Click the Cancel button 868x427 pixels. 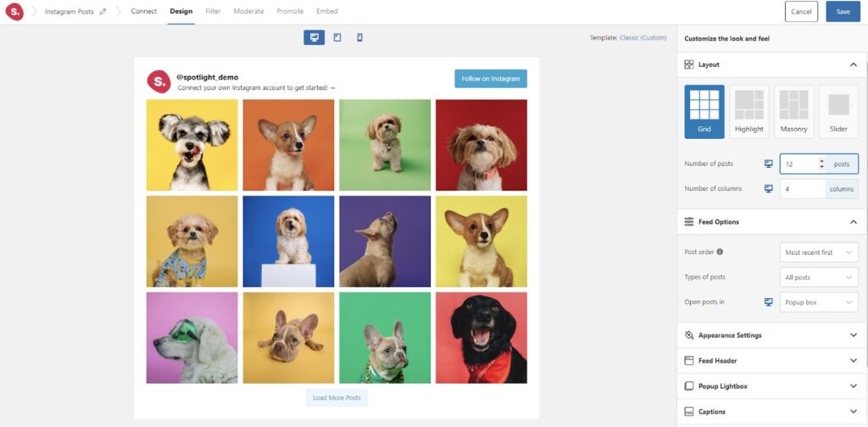pos(801,12)
